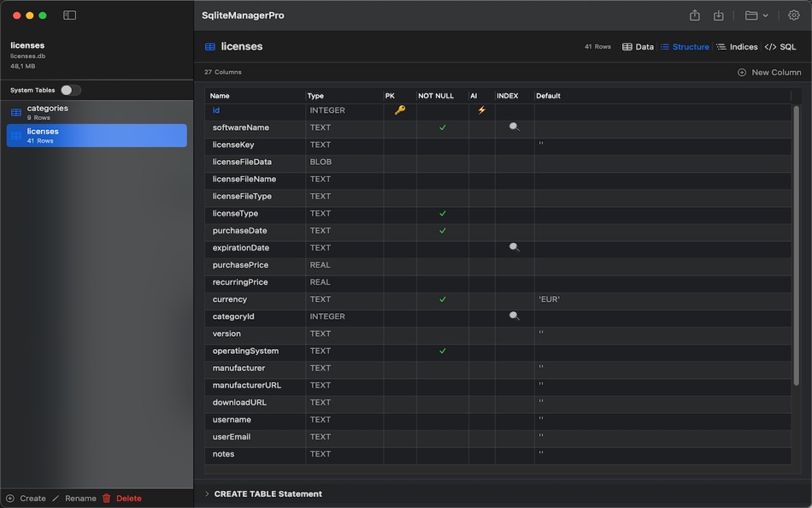Screen dimensions: 812x508
Task: Uncheck NOT NULL for currency column
Action: [442, 299]
